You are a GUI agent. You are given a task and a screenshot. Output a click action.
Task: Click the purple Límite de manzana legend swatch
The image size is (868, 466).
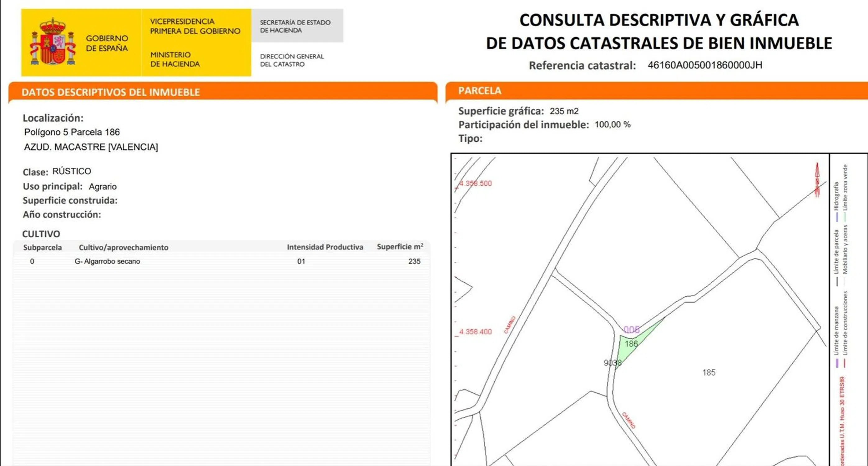[x=837, y=363]
